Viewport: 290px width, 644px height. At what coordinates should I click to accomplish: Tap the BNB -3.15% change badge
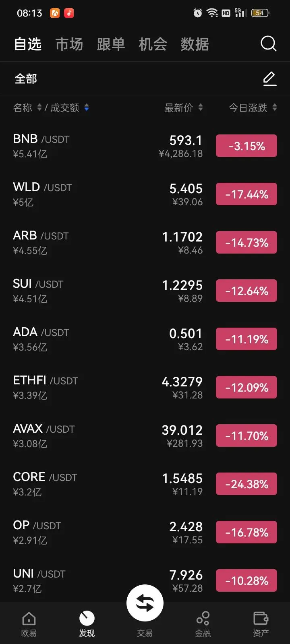click(x=246, y=146)
